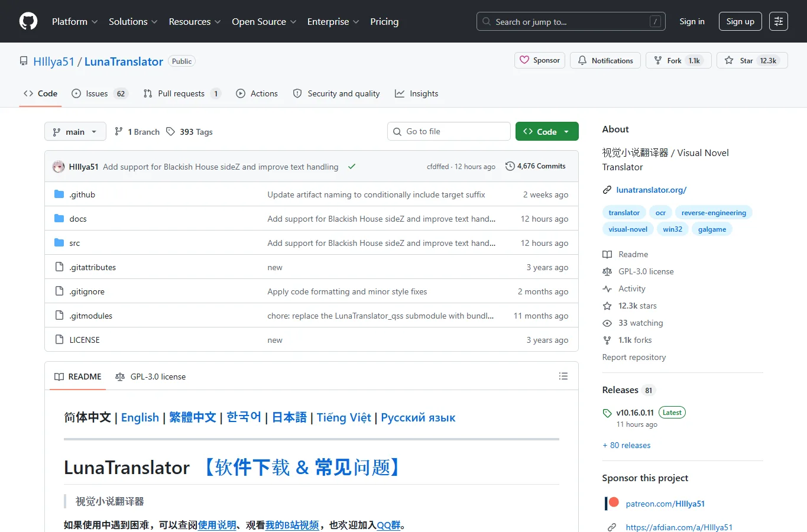807x532 pixels.
Task: Open the LunaTranslator repository link
Action: tap(124, 61)
